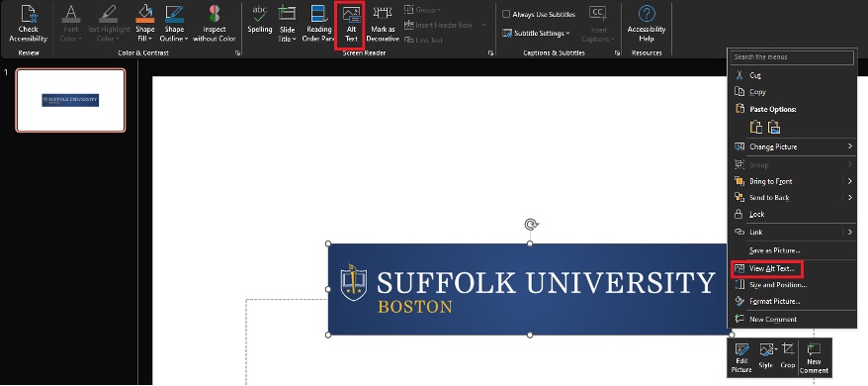Expand Send to Back submenu arrow
This screenshot has height=386, width=868.
(x=850, y=197)
